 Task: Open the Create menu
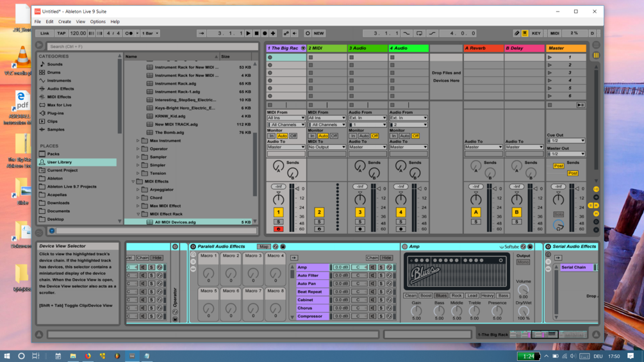[65, 21]
